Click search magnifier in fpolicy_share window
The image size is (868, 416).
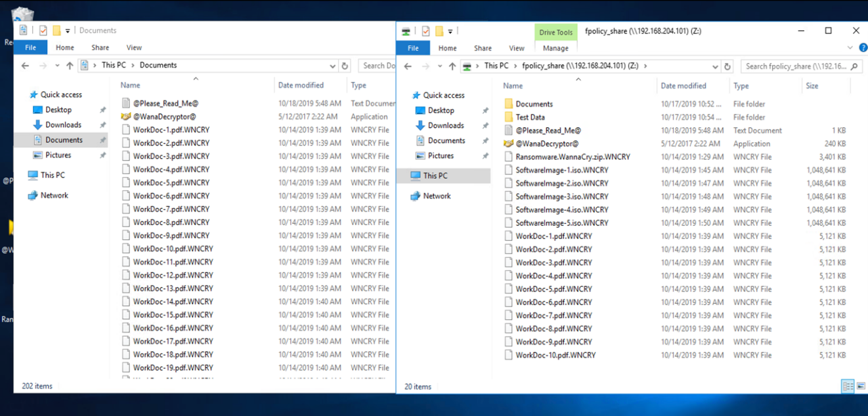pyautogui.click(x=854, y=66)
